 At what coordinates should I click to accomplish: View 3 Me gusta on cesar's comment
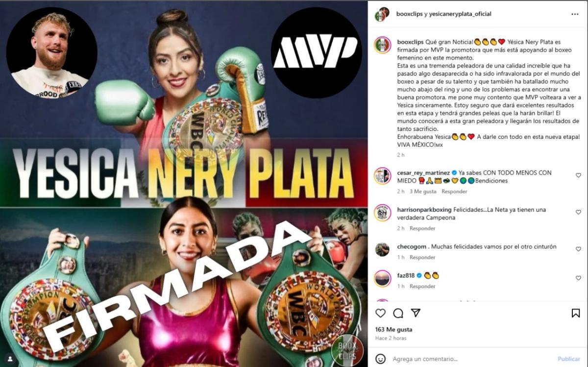[x=423, y=192]
